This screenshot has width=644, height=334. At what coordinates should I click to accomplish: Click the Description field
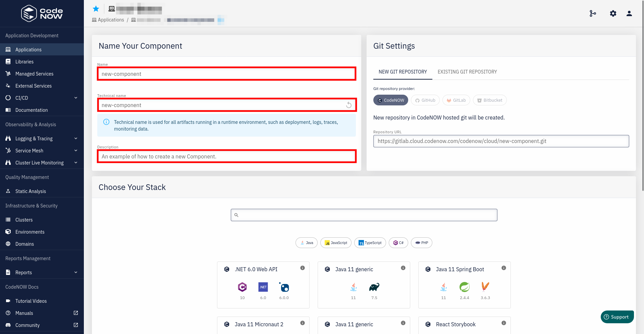pyautogui.click(x=226, y=156)
